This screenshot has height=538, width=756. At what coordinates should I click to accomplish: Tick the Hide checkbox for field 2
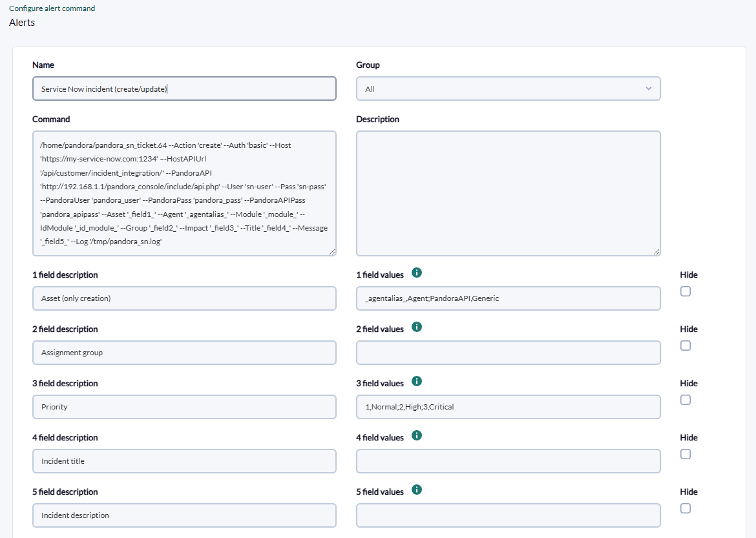685,346
